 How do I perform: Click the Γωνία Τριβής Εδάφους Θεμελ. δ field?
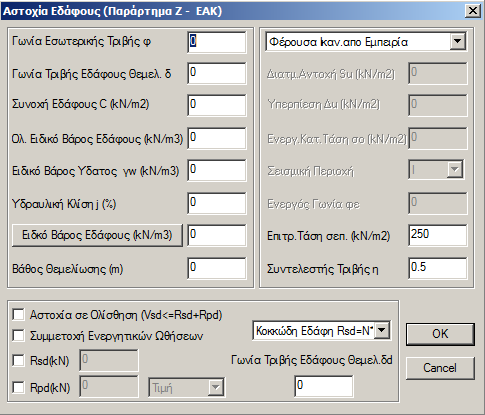(217, 73)
